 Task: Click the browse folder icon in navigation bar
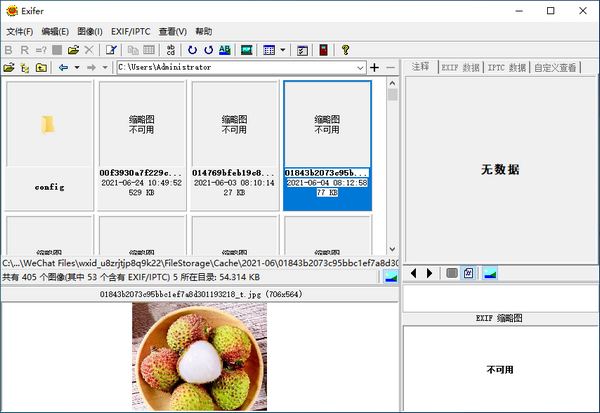point(9,68)
